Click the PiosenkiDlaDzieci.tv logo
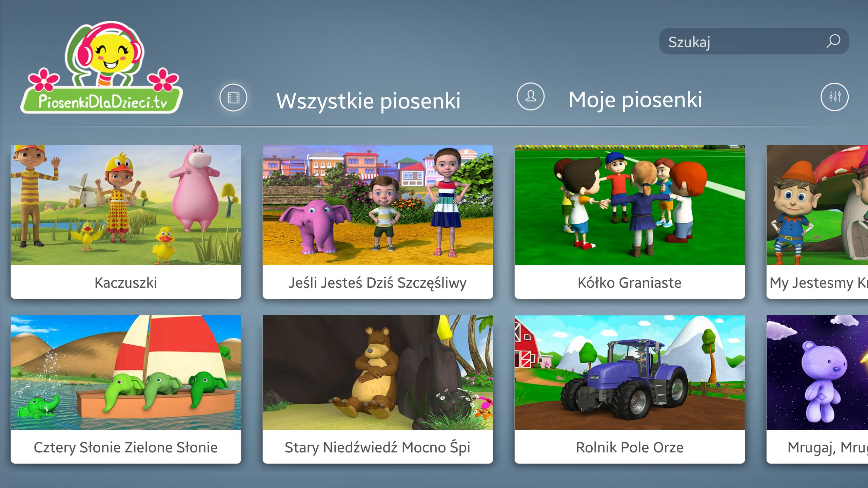Screen dimensions: 868x488 click(101, 67)
